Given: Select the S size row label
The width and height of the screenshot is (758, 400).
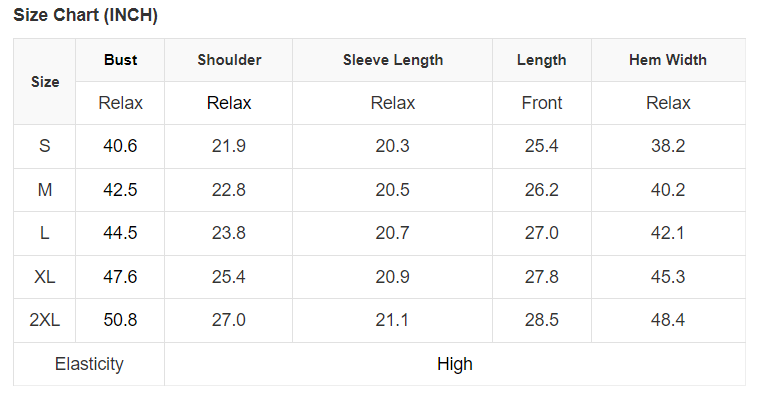Looking at the screenshot, I should coord(45,146).
